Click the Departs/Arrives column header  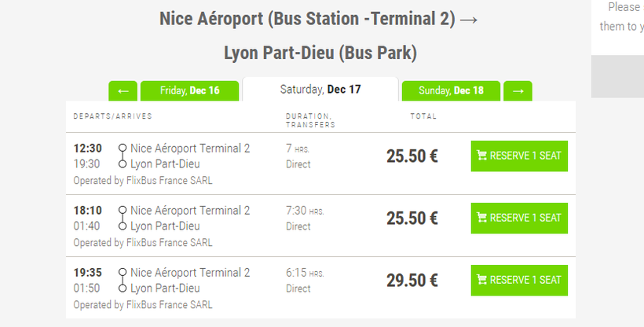pyautogui.click(x=113, y=116)
